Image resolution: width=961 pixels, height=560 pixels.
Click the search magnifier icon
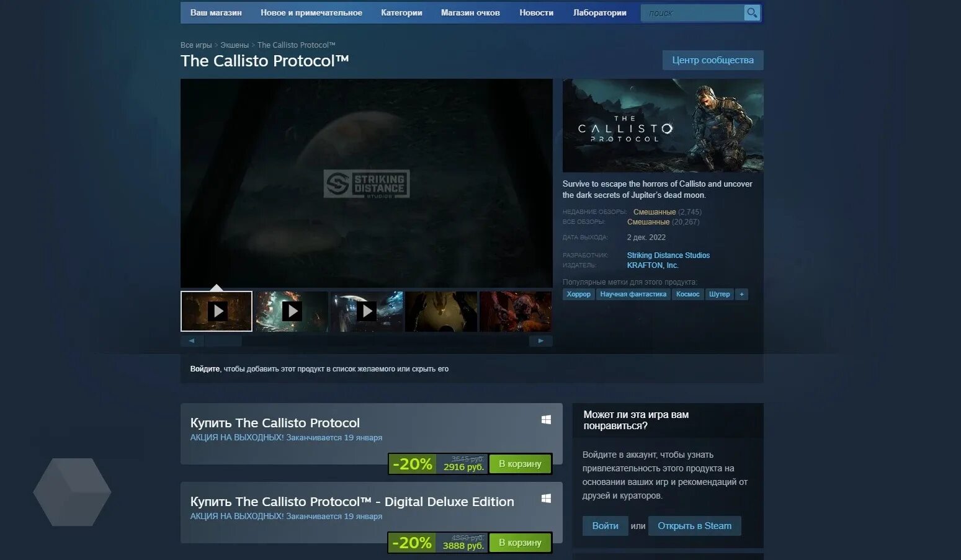[x=751, y=13]
